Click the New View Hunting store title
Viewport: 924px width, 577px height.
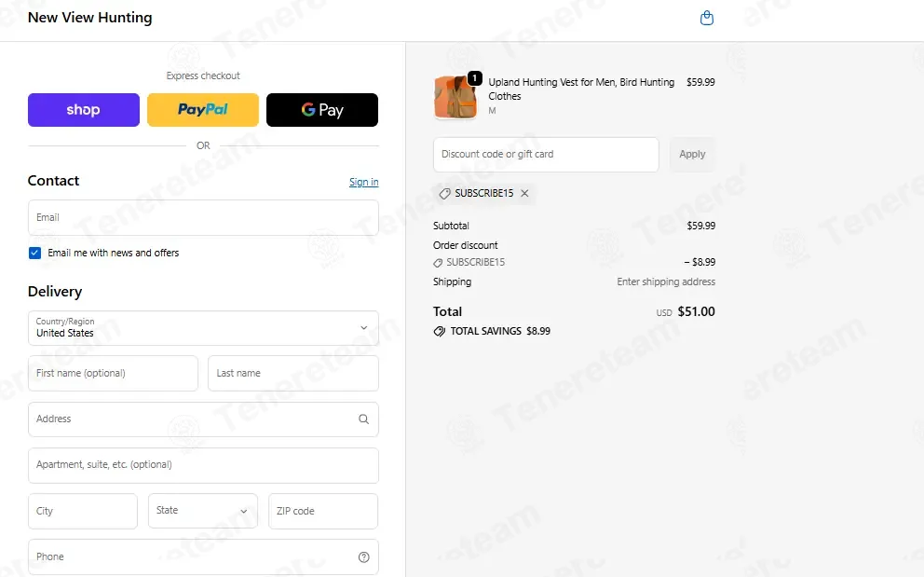pos(89,18)
